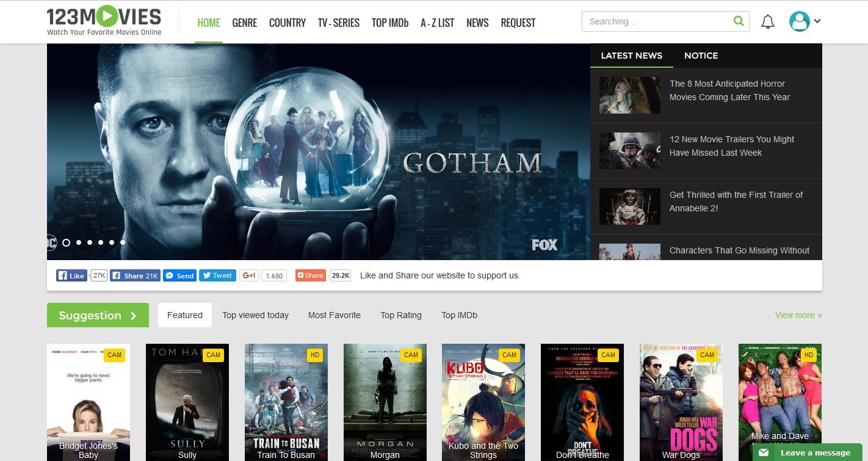Select the Top viewed today tab
Viewport: 868px width, 461px height.
pos(256,315)
